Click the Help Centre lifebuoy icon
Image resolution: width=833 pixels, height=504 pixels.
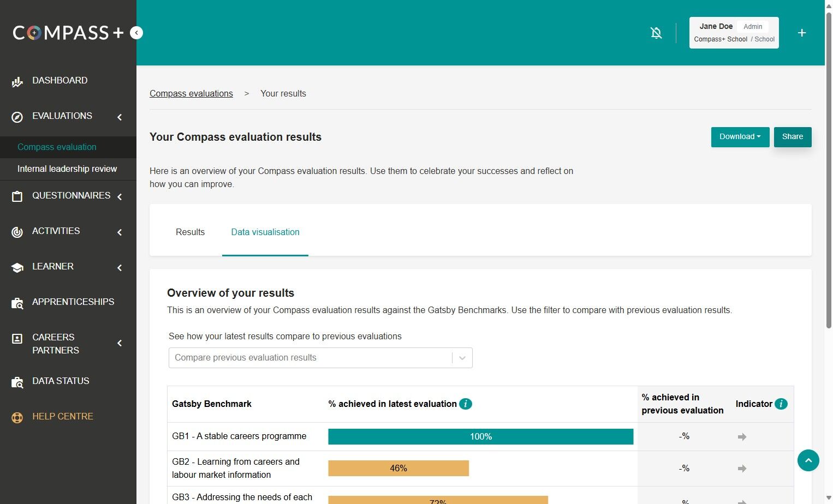point(17,418)
